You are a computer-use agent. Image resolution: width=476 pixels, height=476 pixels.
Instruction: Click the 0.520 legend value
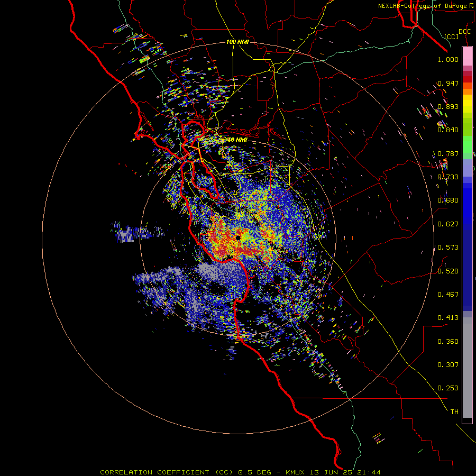point(448,271)
